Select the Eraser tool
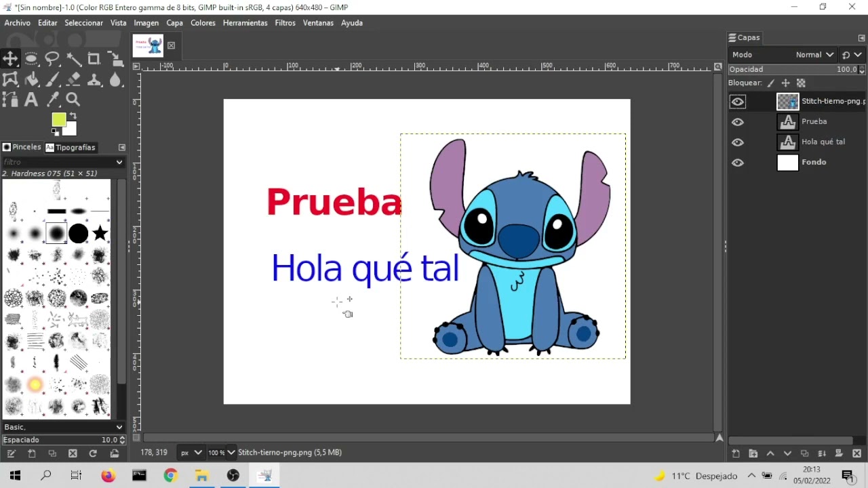868x488 pixels. coord(73,80)
